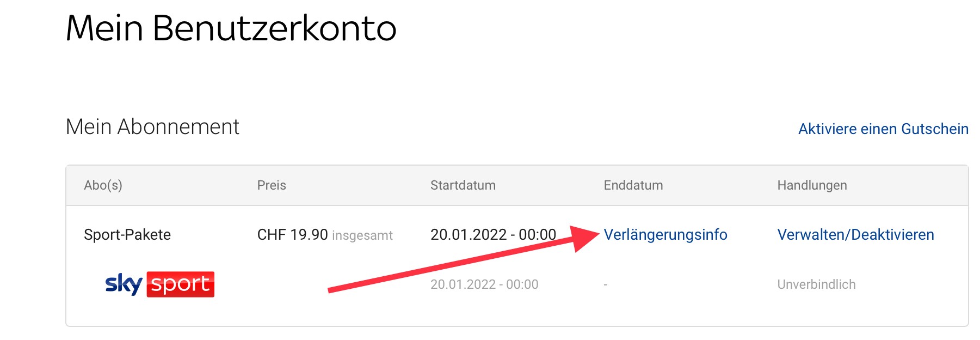Click the bold black start date in the Sport-Pakete row
The width and height of the screenshot is (980, 340).
tap(492, 235)
